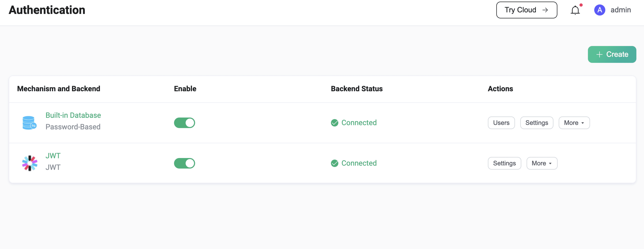The height and width of the screenshot is (249, 644).
Task: Click the green check icon for JWT status
Action: point(335,163)
